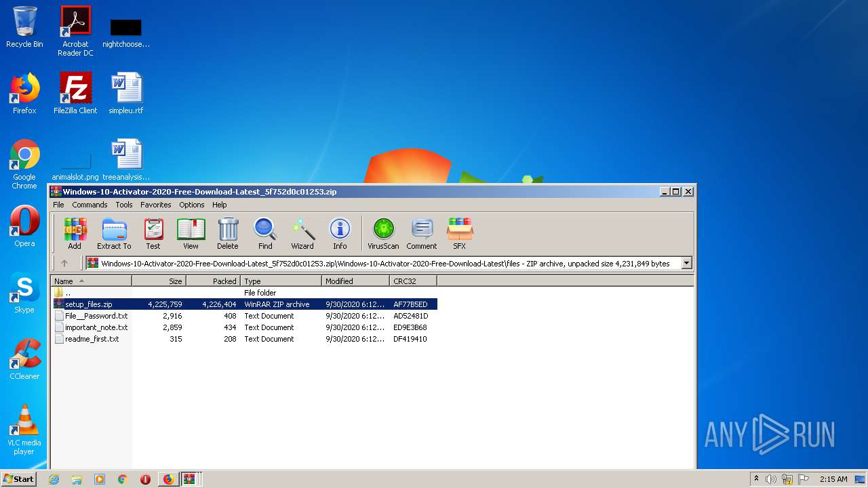Sort by Packed column header
This screenshot has width=868, height=488.
click(x=214, y=281)
